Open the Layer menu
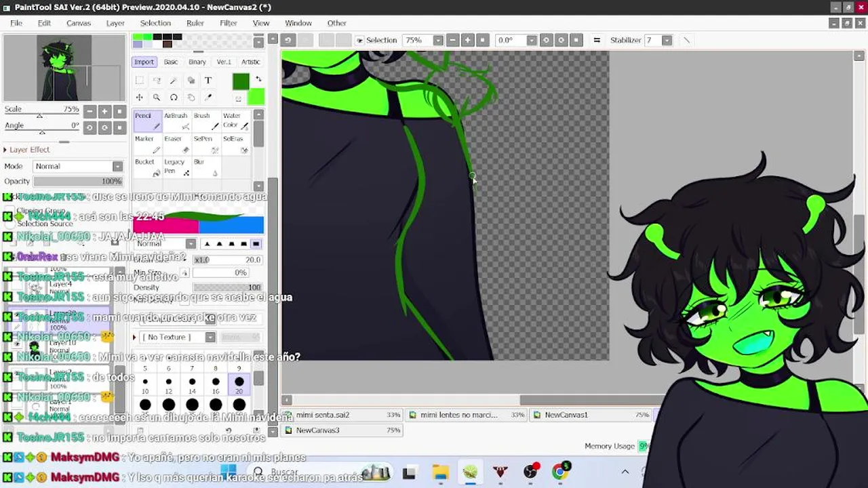This screenshot has height=488, width=868. click(115, 23)
